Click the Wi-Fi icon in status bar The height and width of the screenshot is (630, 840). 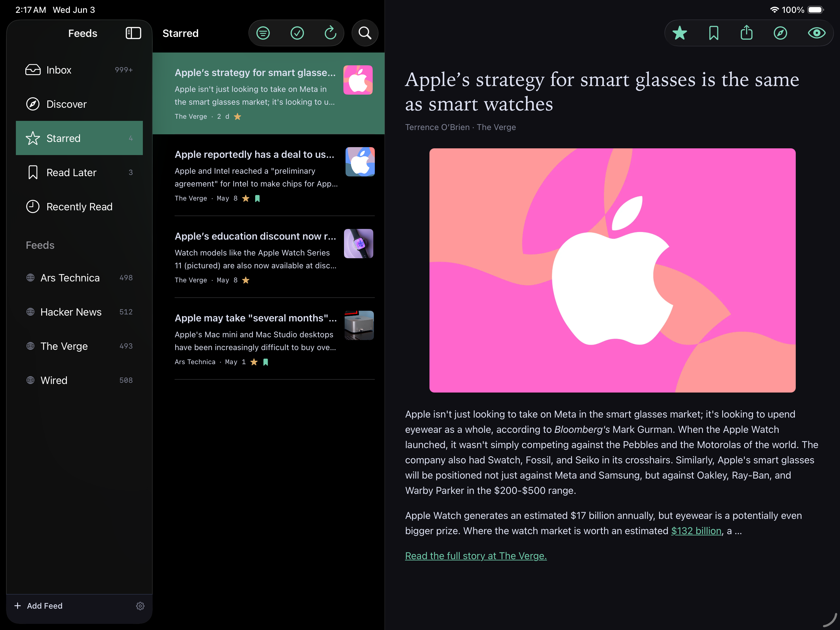coord(774,10)
